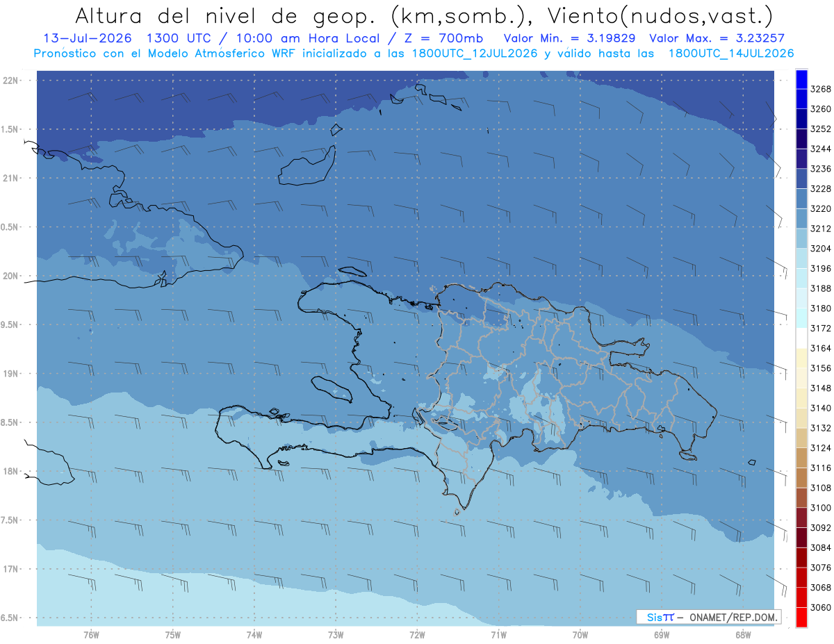Image resolution: width=834 pixels, height=644 pixels.
Task: Click the 3220 color bar value
Action: click(821, 208)
